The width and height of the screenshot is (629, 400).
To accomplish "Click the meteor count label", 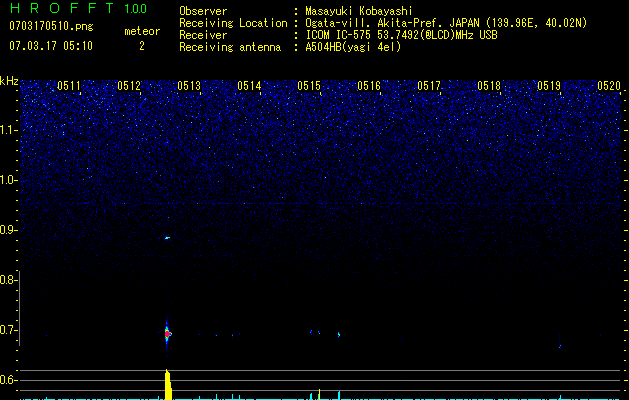I will tap(142, 31).
